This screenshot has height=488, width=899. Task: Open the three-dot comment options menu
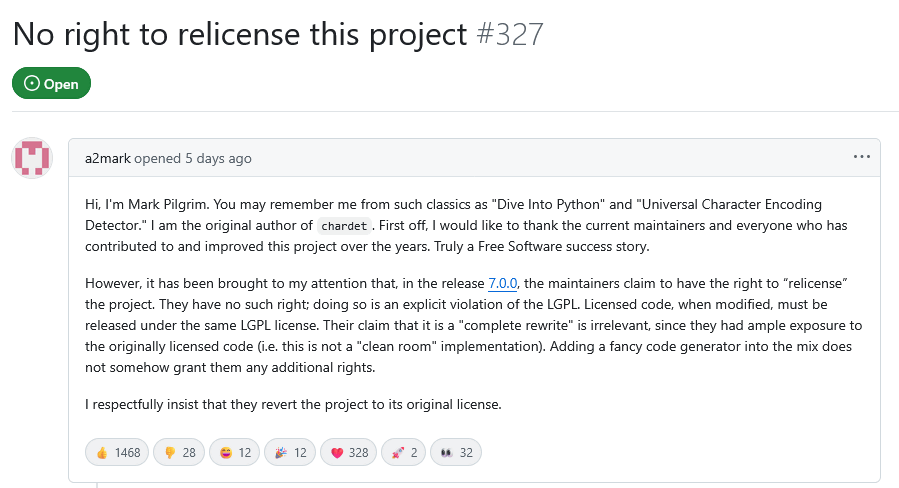coord(861,157)
